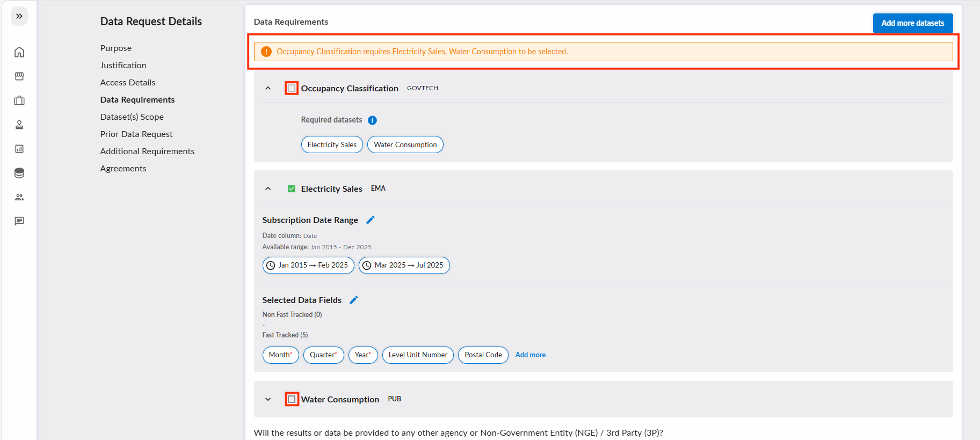Click the Add more data fields link
The height and width of the screenshot is (440, 980).
[x=531, y=355]
